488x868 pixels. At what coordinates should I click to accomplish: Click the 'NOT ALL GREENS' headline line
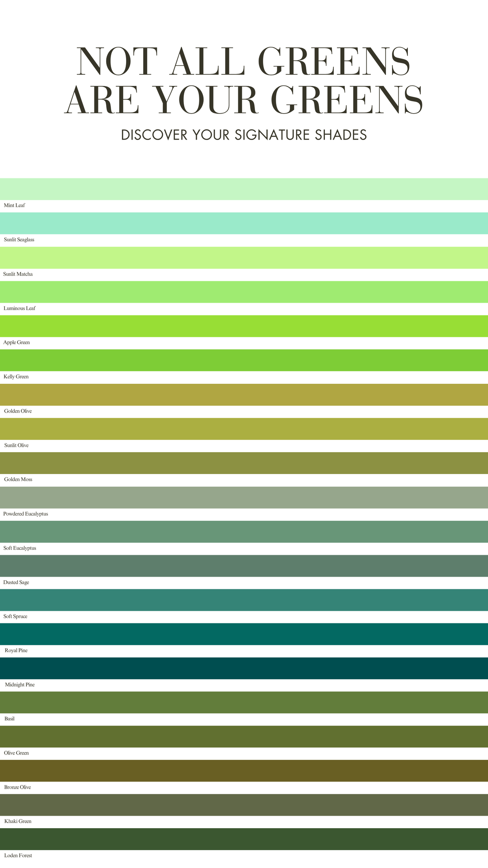click(244, 61)
